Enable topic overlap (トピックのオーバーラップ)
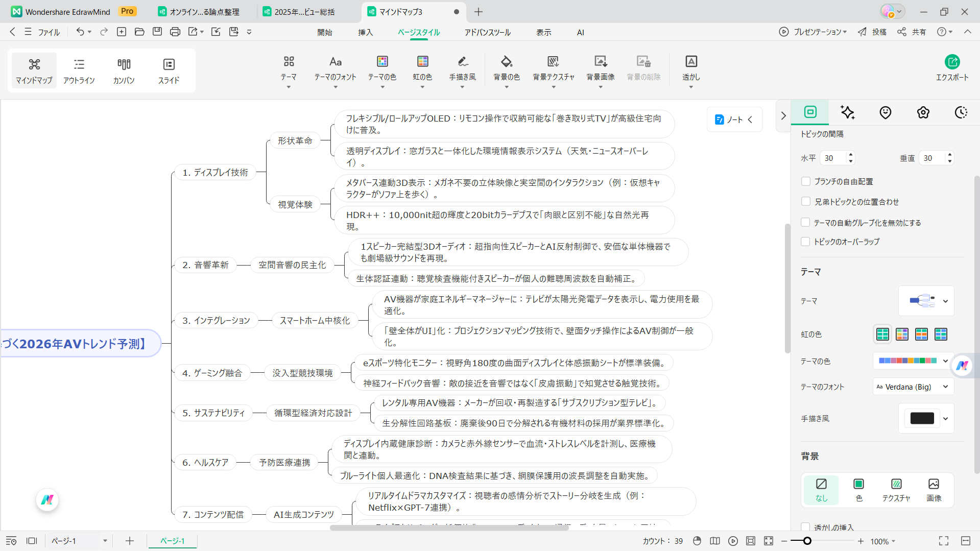This screenshot has width=980, height=551. point(806,242)
